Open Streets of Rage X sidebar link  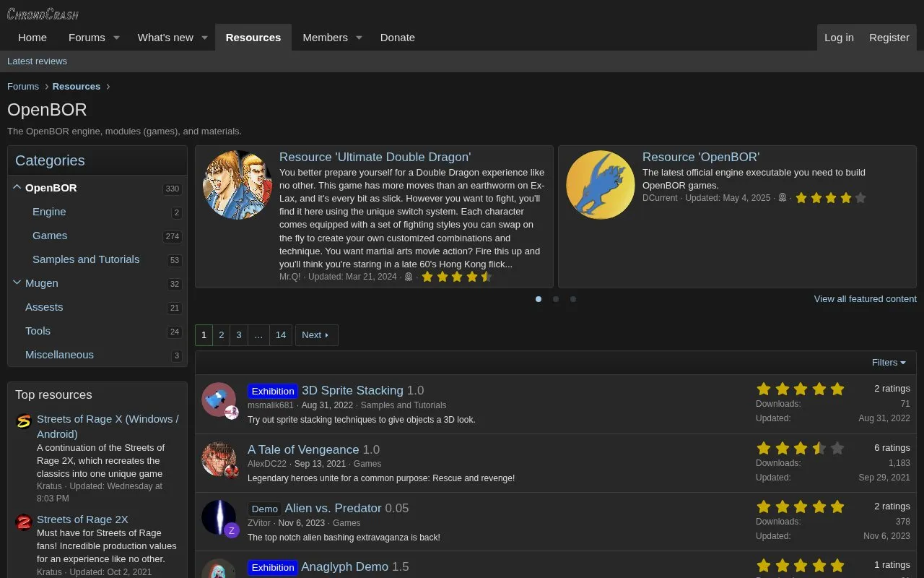pos(108,426)
